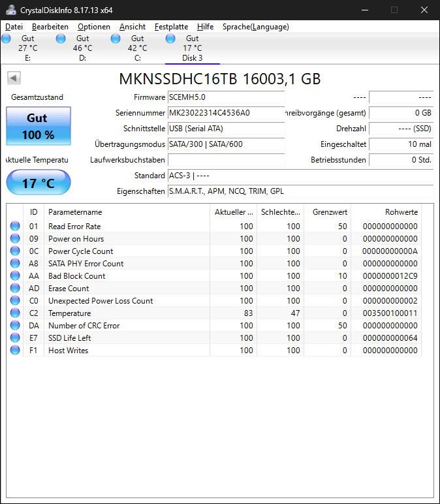Open the Bearbeiten menu
440x504 pixels.
[50, 27]
